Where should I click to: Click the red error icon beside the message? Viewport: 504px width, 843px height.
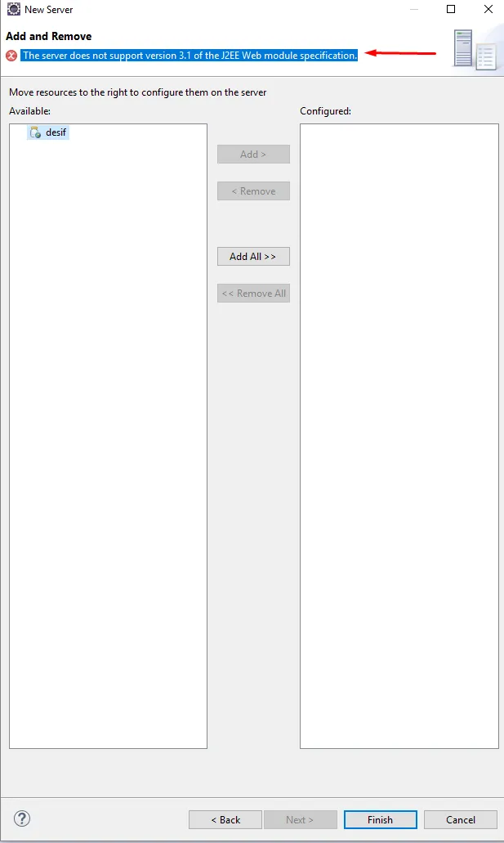click(x=11, y=56)
